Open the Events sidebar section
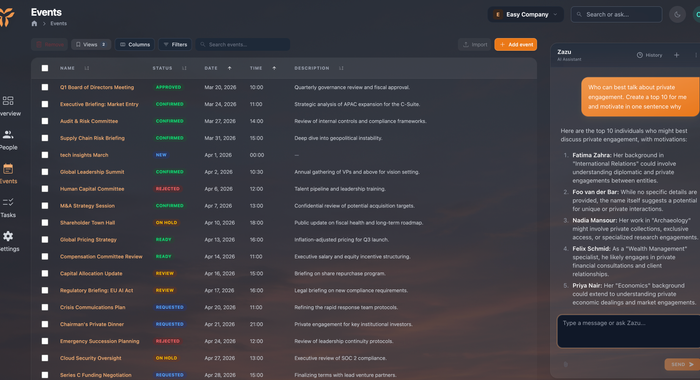Image resolution: width=700 pixels, height=380 pixels. coord(8,174)
